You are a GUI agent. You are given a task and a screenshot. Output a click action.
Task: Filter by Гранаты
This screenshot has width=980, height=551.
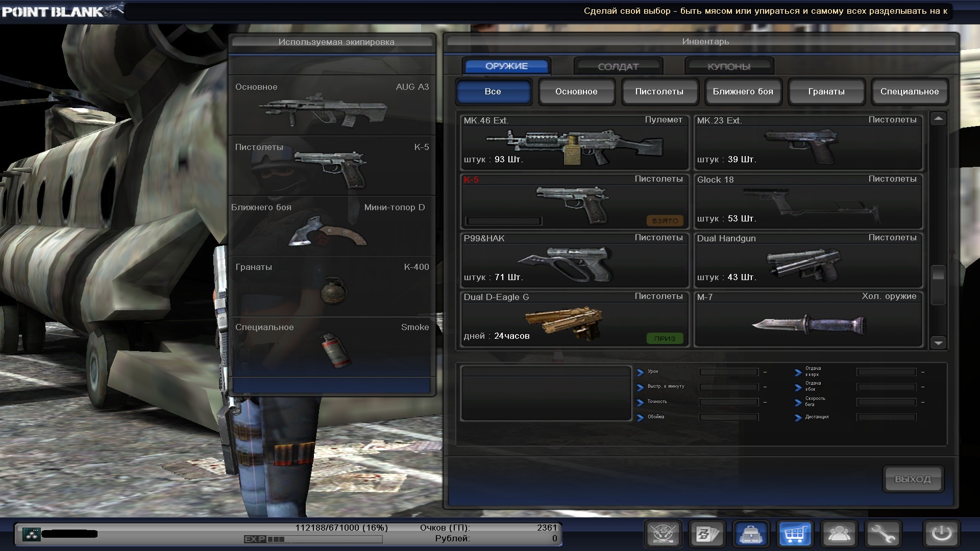pos(826,91)
